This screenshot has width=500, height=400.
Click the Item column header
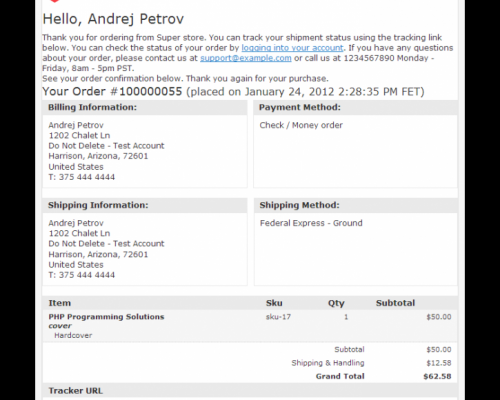(x=60, y=303)
